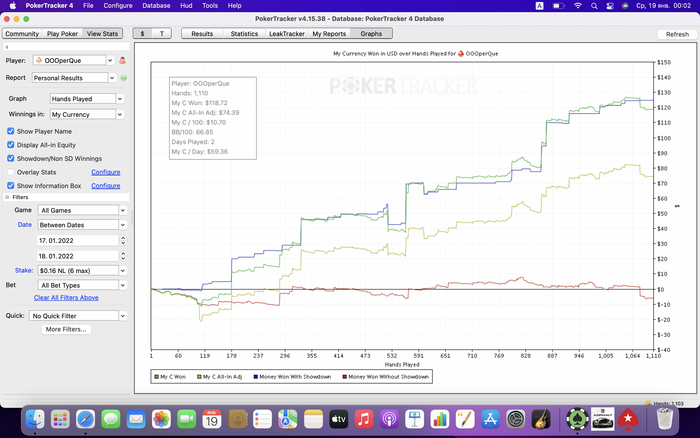The image size is (700, 438).
Task: Click Spotlight search icon in menu bar
Action: coord(594,6)
